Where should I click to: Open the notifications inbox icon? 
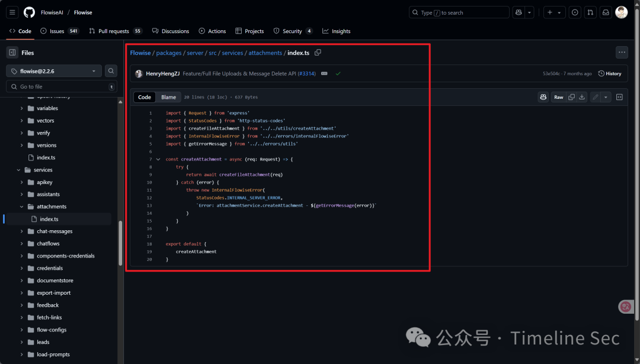[x=606, y=12]
